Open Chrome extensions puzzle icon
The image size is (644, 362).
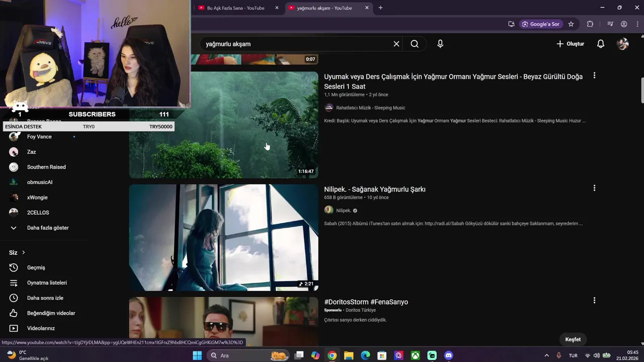590,24
